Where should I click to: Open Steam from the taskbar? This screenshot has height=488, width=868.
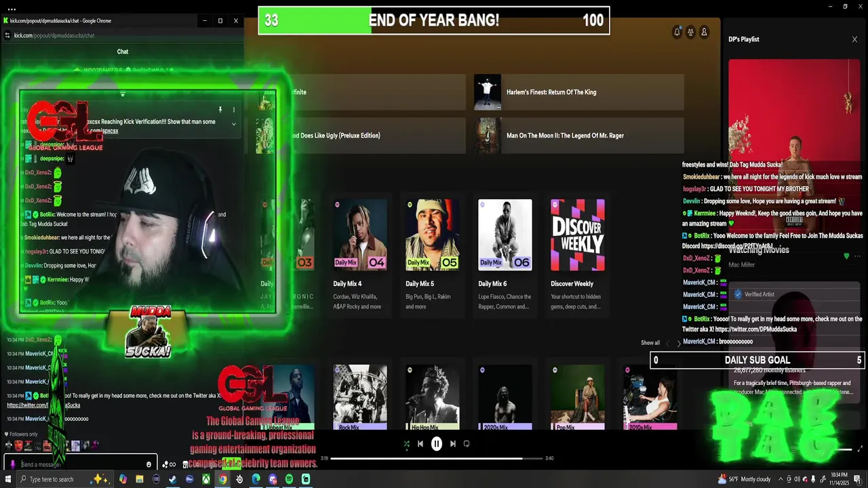172,479
